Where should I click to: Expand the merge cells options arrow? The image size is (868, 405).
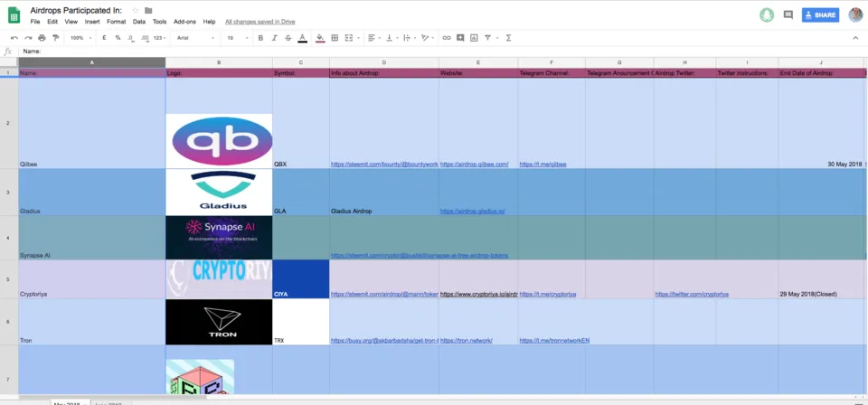point(358,38)
